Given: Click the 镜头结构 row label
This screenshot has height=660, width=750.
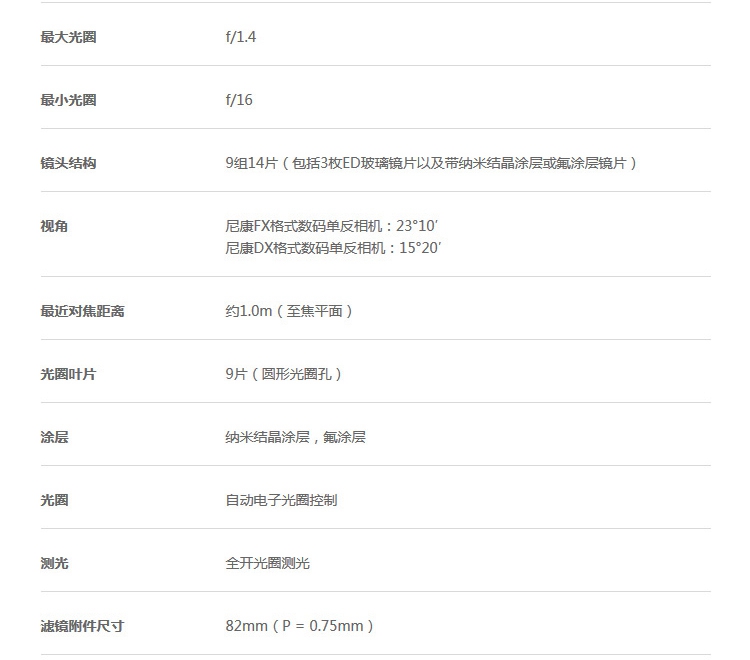Looking at the screenshot, I should pyautogui.click(x=68, y=163).
